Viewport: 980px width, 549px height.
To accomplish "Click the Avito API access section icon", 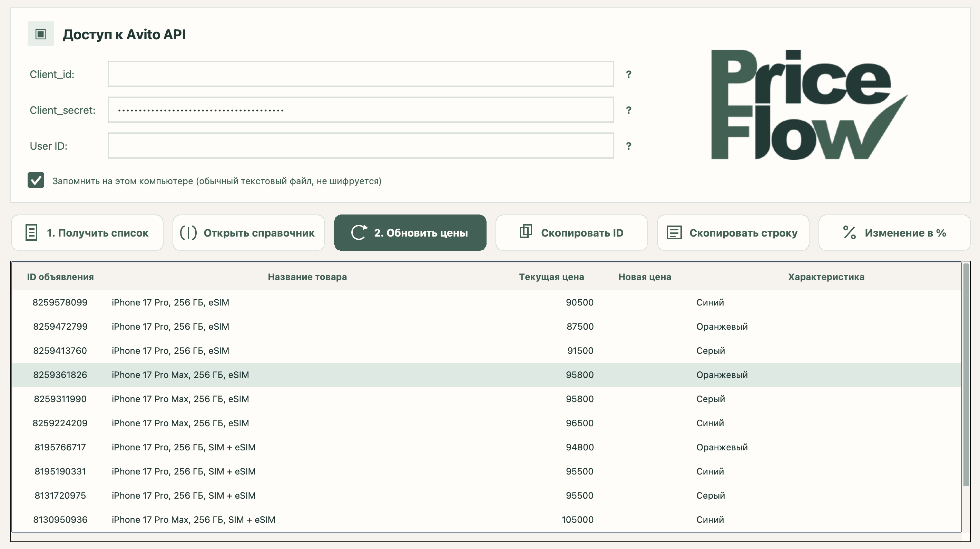I will point(40,34).
